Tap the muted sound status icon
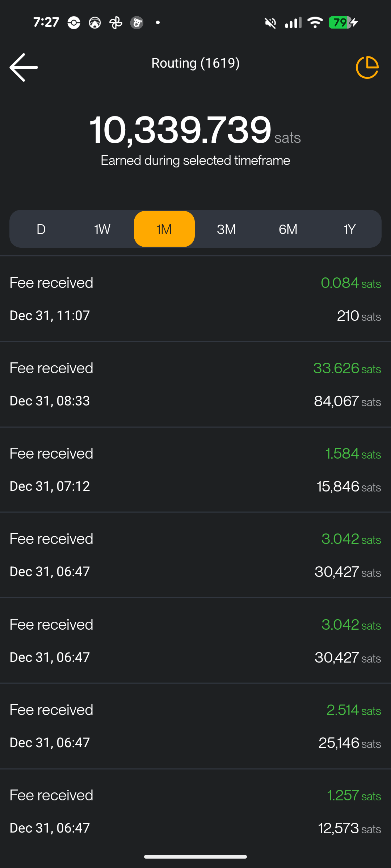Image resolution: width=391 pixels, height=868 pixels. [270, 23]
